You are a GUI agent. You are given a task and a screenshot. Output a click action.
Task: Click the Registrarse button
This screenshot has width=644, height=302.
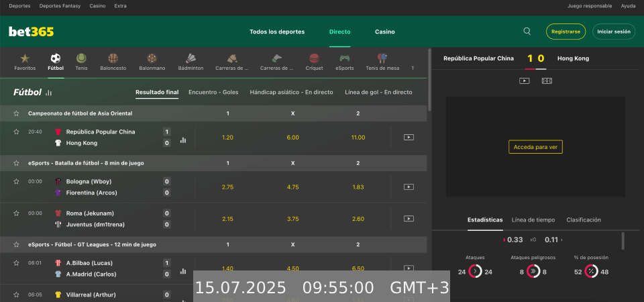[566, 32]
